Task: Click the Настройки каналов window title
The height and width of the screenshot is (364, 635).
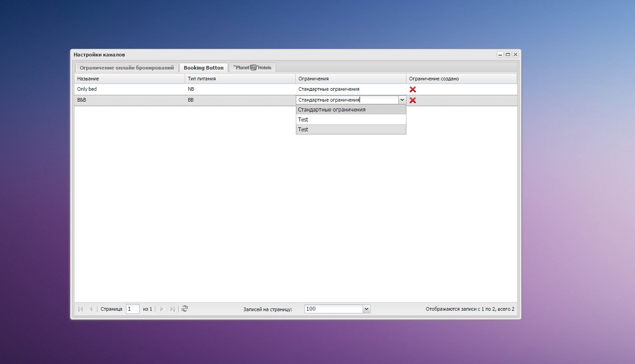Action: [x=99, y=55]
